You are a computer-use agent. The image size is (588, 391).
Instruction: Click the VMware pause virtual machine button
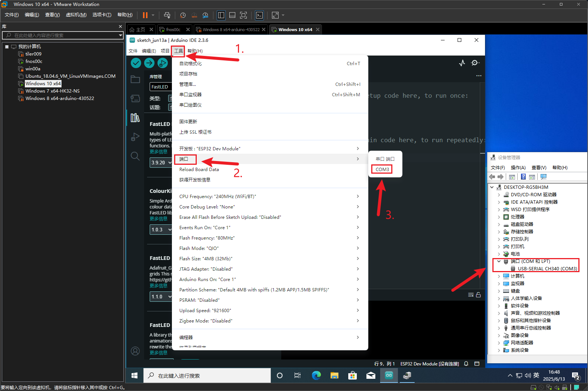point(145,15)
